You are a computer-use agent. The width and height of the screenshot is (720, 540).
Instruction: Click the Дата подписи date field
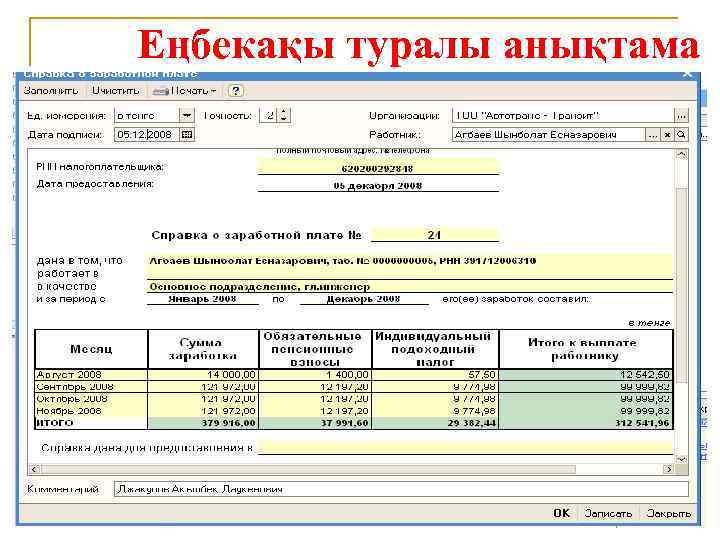click(147, 135)
